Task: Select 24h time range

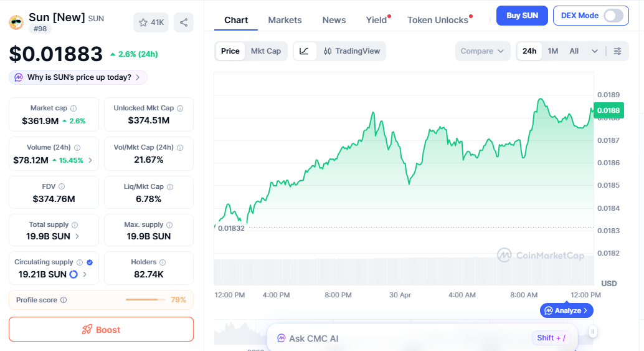Action: pyautogui.click(x=529, y=51)
